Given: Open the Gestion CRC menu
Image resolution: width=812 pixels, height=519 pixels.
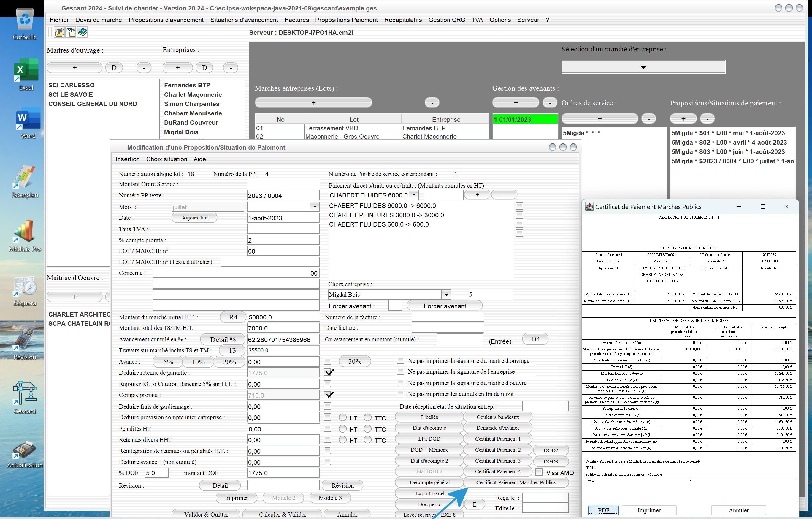Looking at the screenshot, I should pos(447,20).
